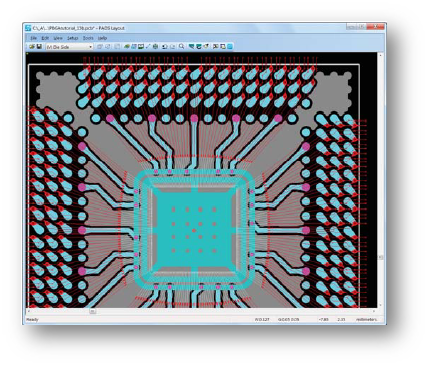Click the cyan die center pad in layout
The image size is (429, 367).
coord(194,230)
